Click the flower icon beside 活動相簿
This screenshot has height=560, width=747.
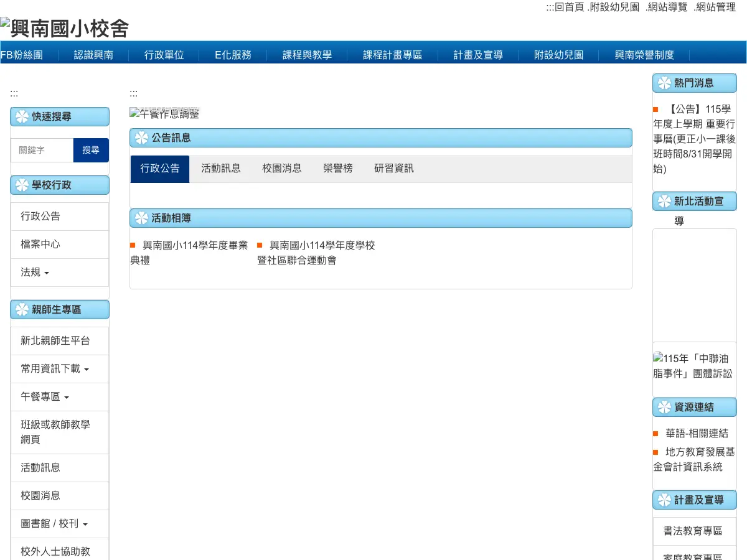[x=141, y=218]
